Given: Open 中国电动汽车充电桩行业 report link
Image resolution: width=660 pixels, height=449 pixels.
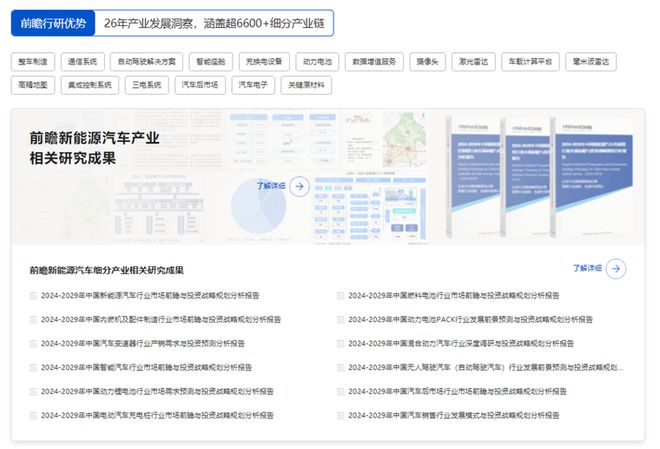Looking at the screenshot, I should click(x=157, y=416).
